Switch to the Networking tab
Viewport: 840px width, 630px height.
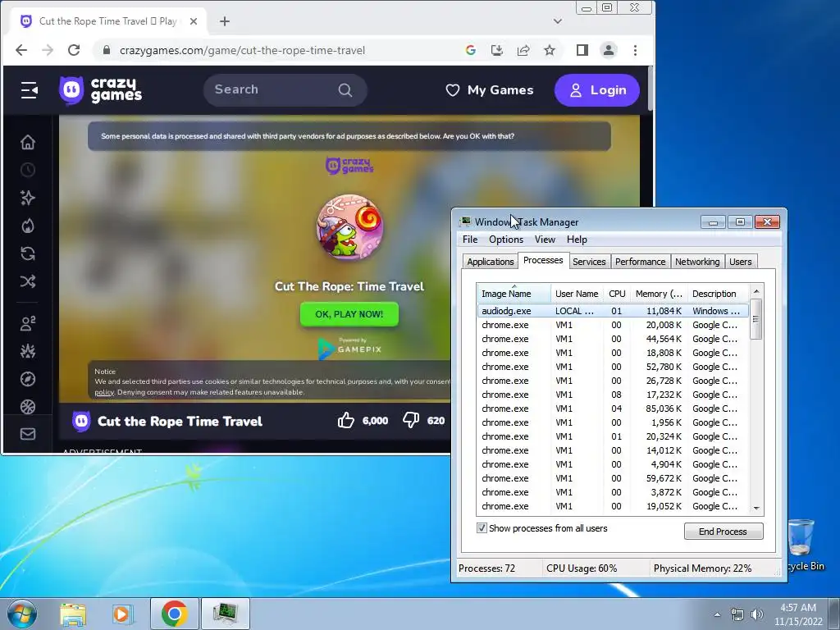(x=697, y=262)
